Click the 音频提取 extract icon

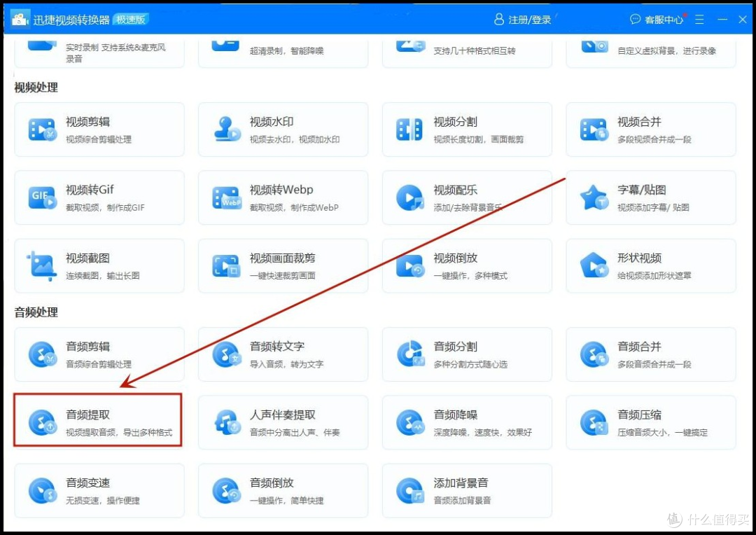point(43,422)
